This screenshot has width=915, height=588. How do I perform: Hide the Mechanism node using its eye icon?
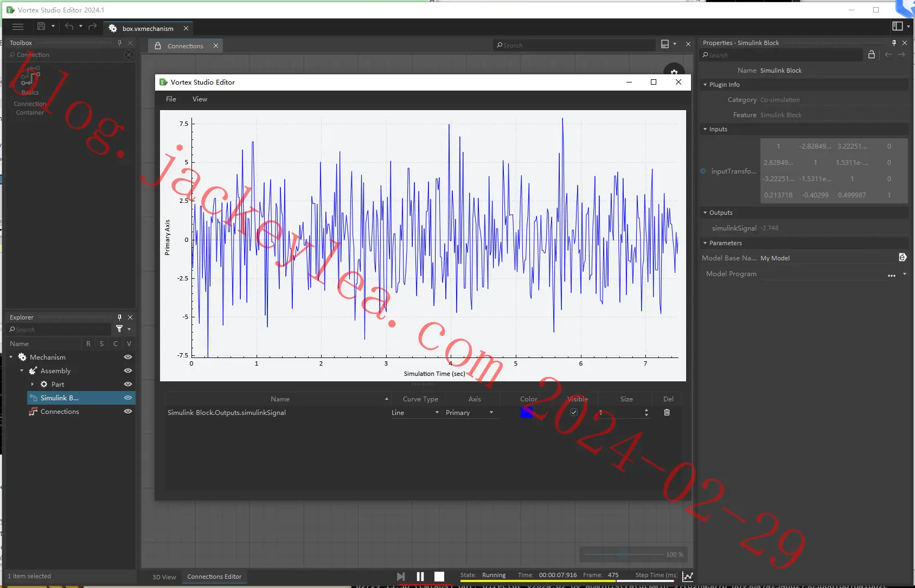click(128, 357)
